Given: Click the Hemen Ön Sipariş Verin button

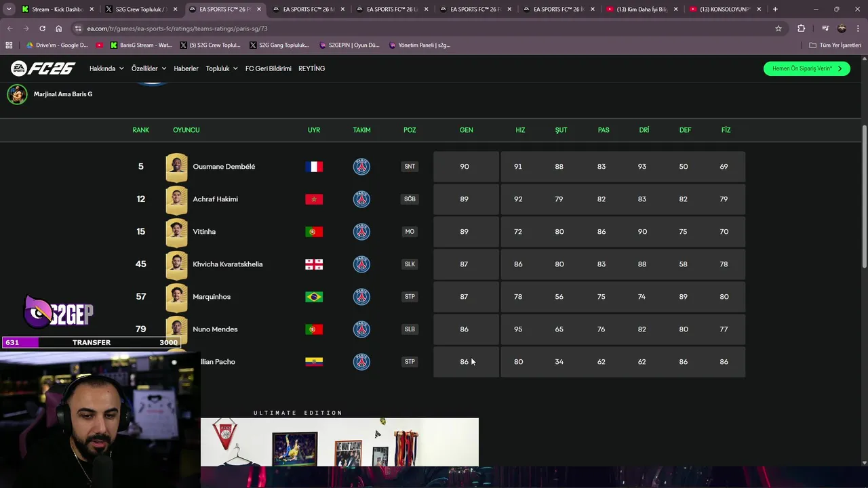Looking at the screenshot, I should point(807,68).
